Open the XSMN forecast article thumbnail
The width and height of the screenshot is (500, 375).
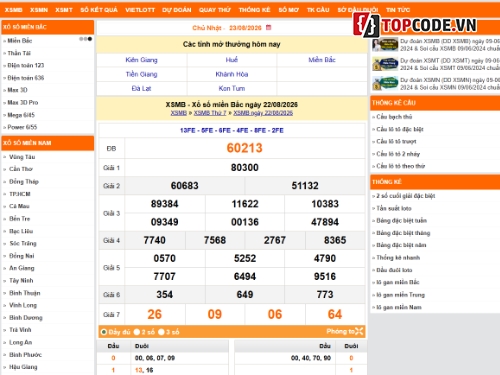[385, 83]
